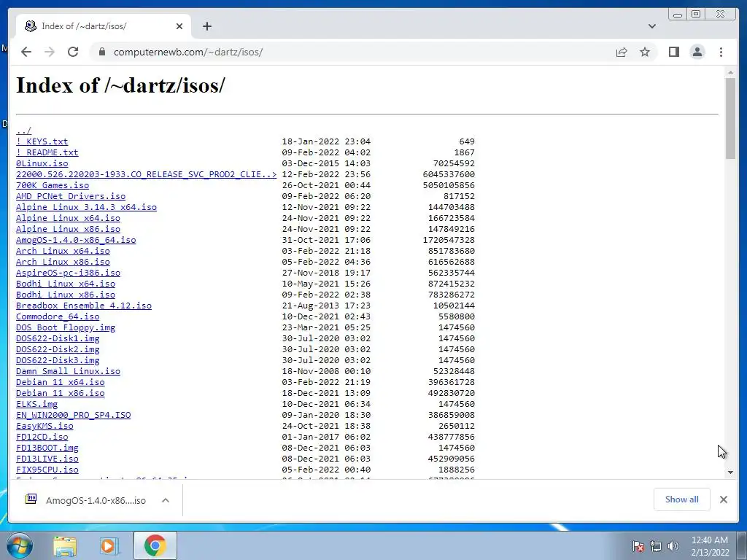Download FD13LIVE.iso

pyautogui.click(x=47, y=459)
